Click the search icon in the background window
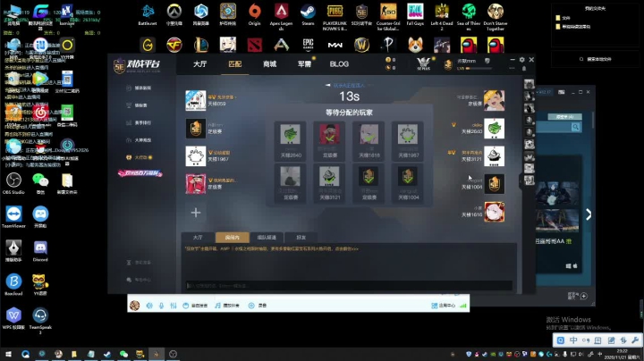The width and height of the screenshot is (644, 361). point(576,127)
